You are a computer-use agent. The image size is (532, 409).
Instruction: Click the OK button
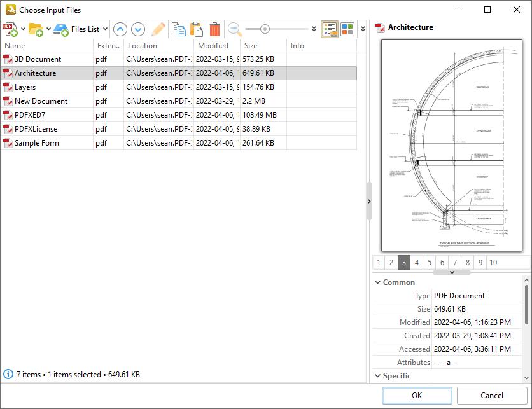coord(417,396)
